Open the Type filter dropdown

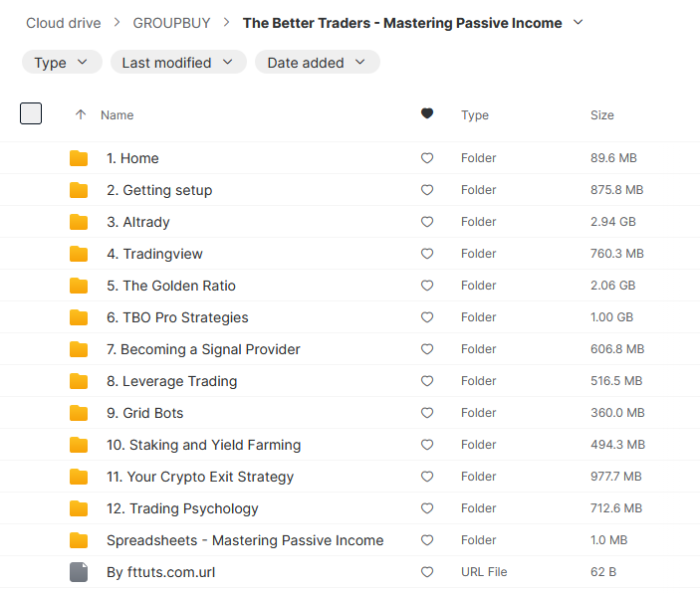(x=62, y=63)
